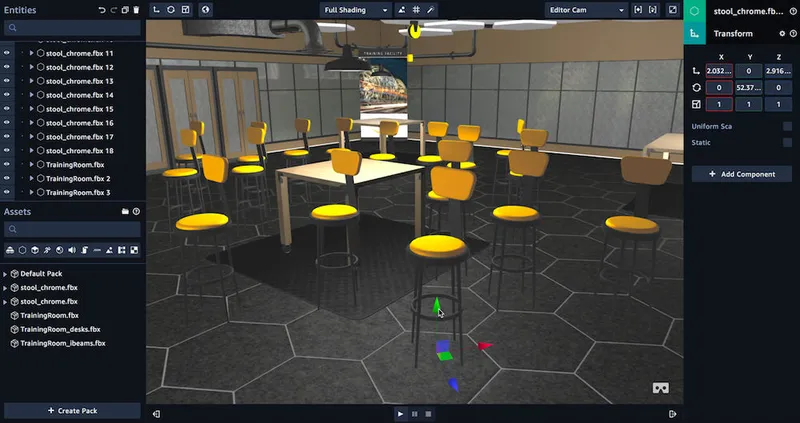Screen dimensions: 800x423
Task: Toggle skybox rendering icon in toolbar
Action: (x=402, y=10)
